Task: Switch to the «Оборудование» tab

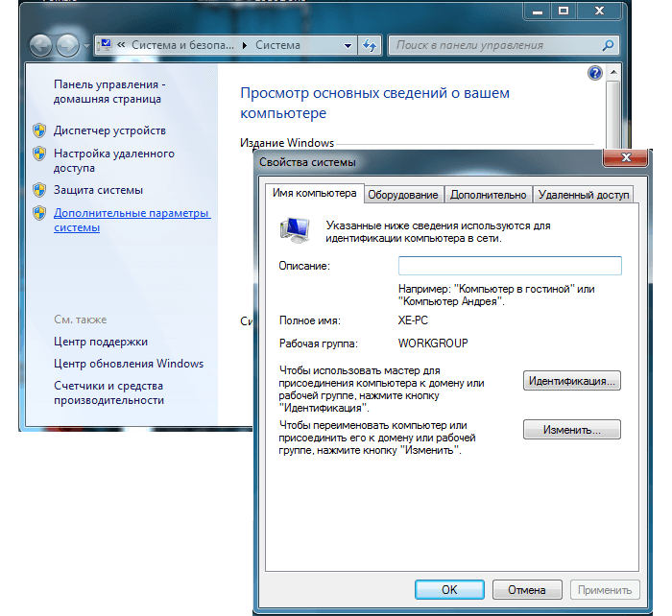Action: point(403,195)
